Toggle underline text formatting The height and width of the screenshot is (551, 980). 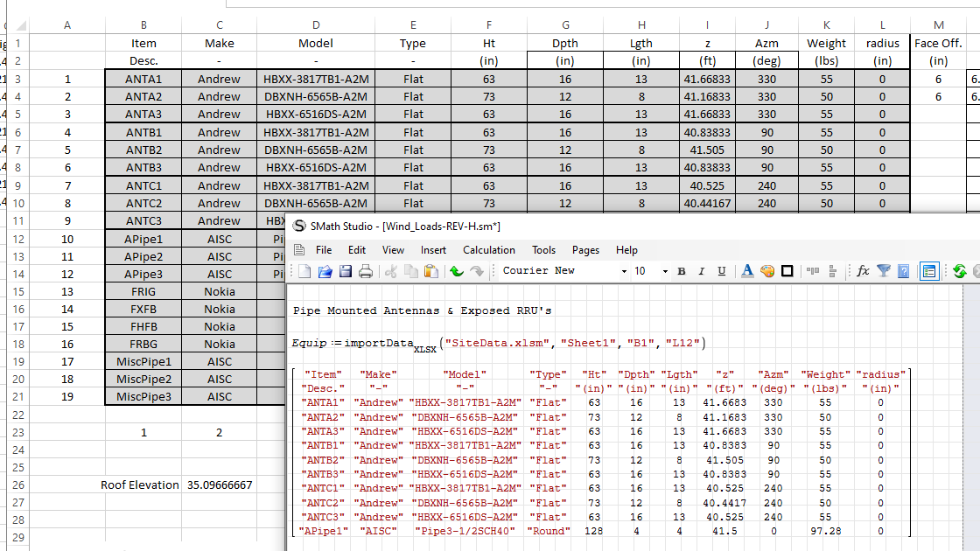721,271
